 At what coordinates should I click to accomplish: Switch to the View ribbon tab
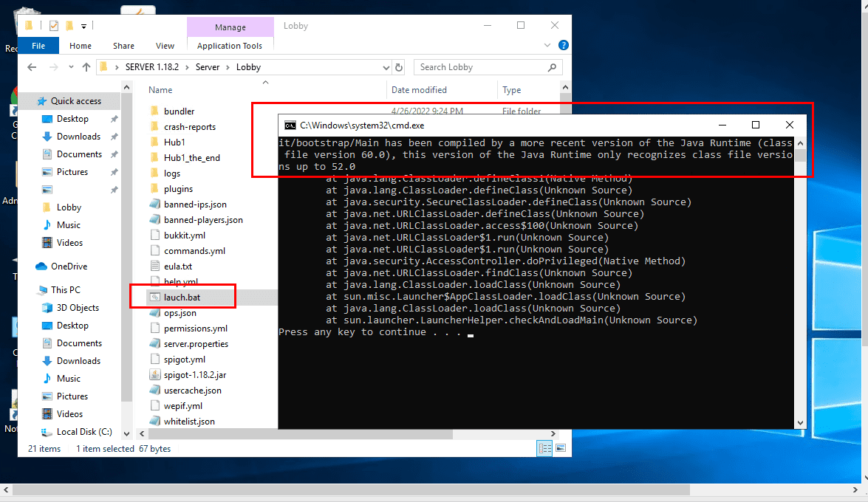click(165, 46)
